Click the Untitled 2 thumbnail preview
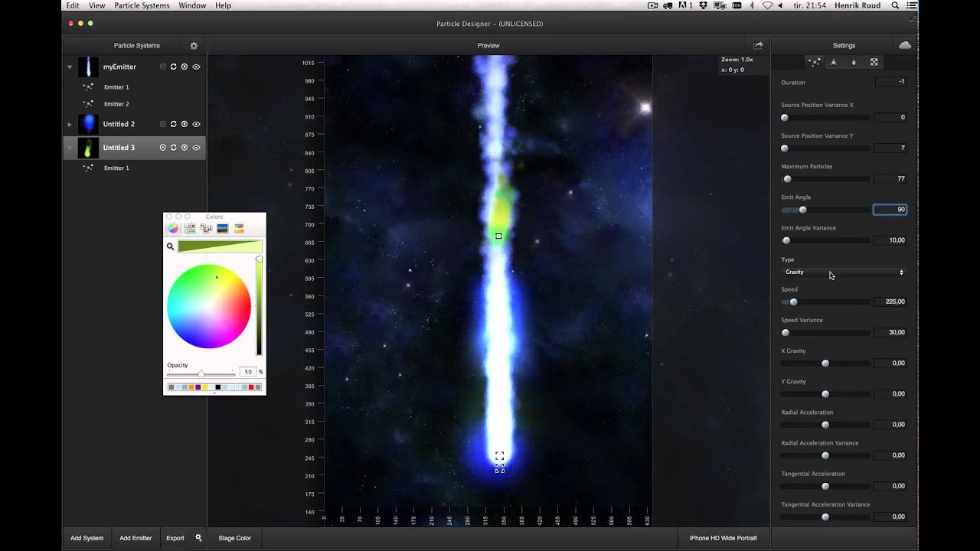Viewport: 980px width, 551px height. [x=88, y=124]
